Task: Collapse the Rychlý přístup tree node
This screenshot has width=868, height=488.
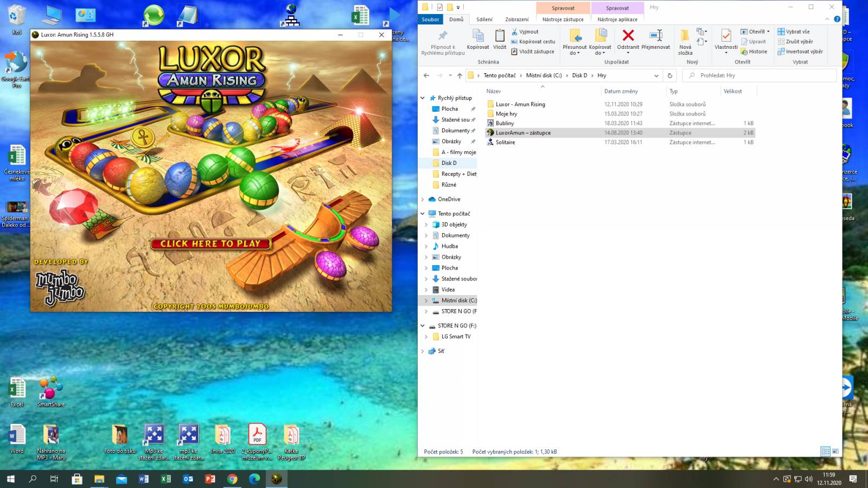Action: (423, 98)
